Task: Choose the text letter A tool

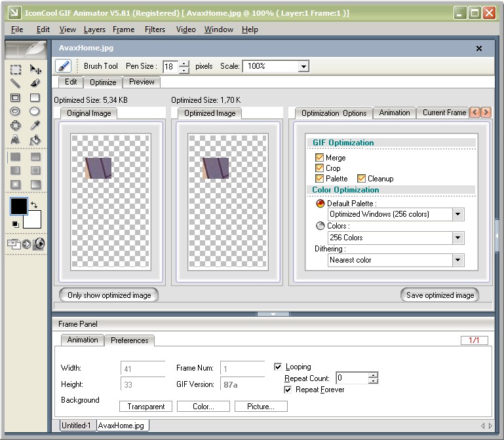Action: (x=15, y=139)
